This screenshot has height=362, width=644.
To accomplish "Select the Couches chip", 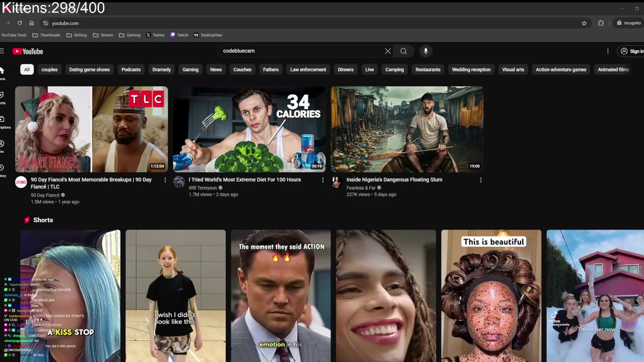I will pyautogui.click(x=243, y=69).
